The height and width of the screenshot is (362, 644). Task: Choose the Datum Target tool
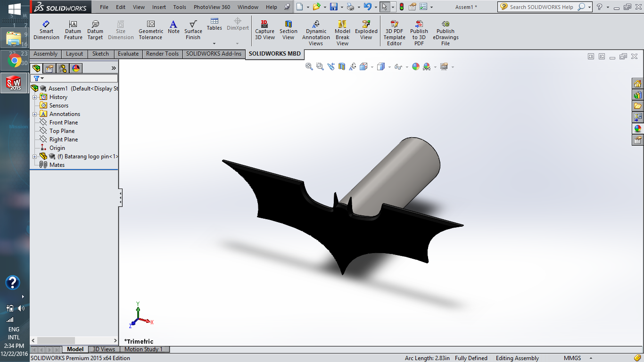click(95, 30)
